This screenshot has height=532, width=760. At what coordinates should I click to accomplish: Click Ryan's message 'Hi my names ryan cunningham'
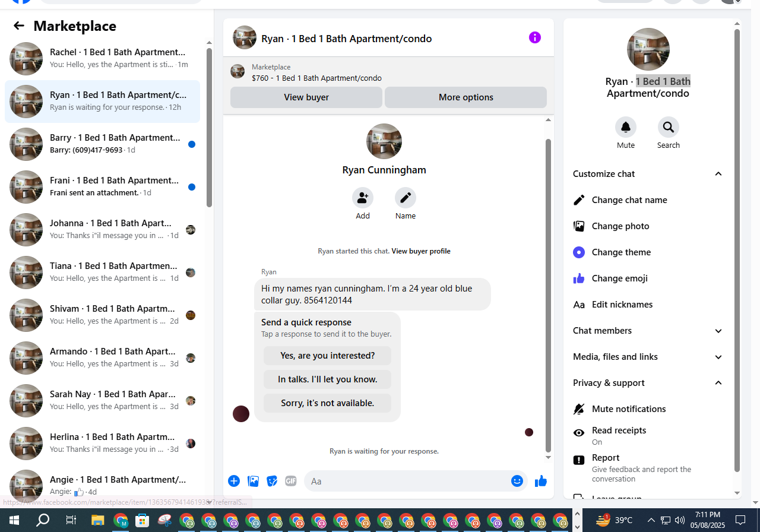pos(372,294)
